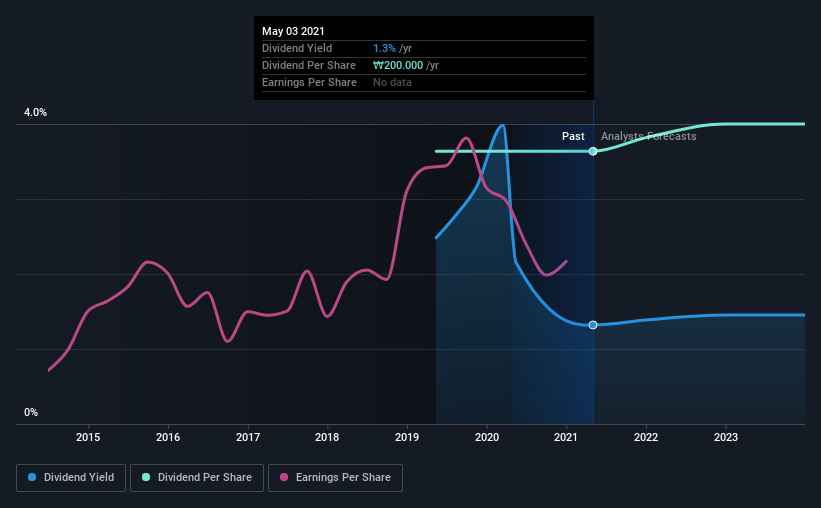Image resolution: width=821 pixels, height=508 pixels.
Task: Click the pink Earnings Per Share legend dot
Action: click(x=284, y=477)
